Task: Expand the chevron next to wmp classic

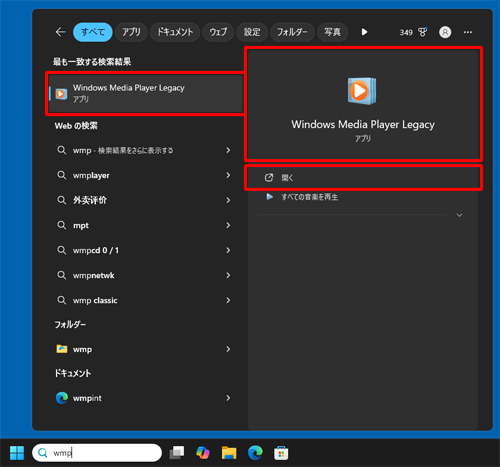Action: click(x=228, y=300)
